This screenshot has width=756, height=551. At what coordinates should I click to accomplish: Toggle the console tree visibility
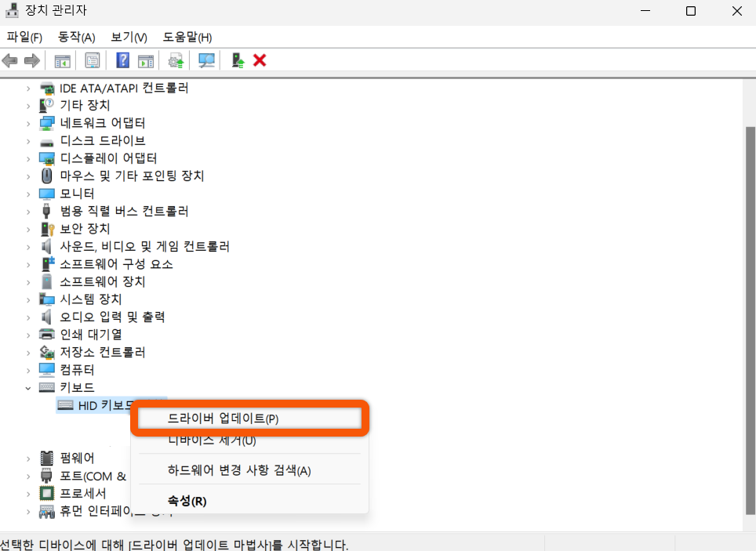click(x=62, y=60)
